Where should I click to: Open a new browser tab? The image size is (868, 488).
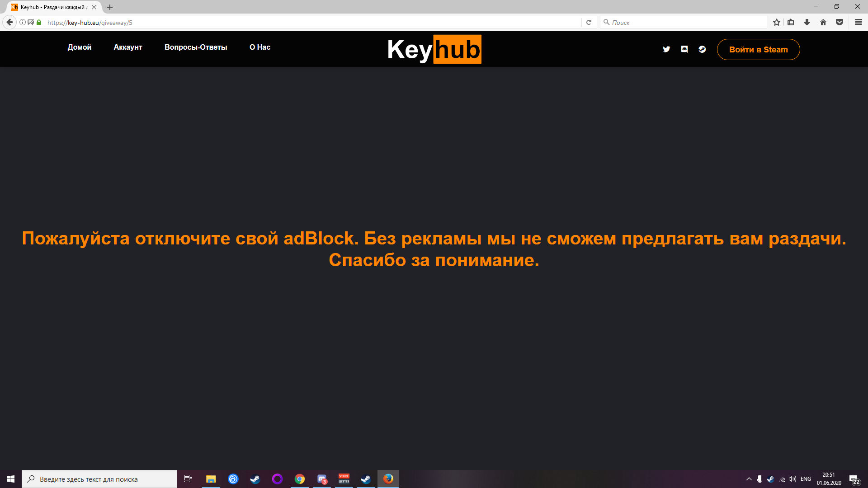(x=110, y=7)
